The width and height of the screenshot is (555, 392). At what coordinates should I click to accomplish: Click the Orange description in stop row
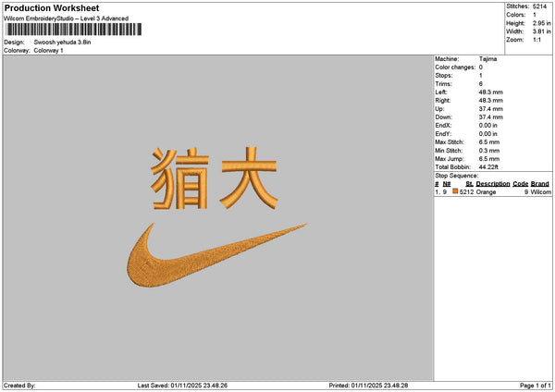click(486, 192)
